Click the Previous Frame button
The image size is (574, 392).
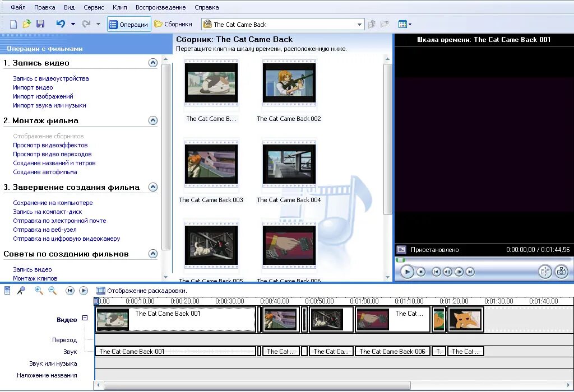(x=447, y=272)
